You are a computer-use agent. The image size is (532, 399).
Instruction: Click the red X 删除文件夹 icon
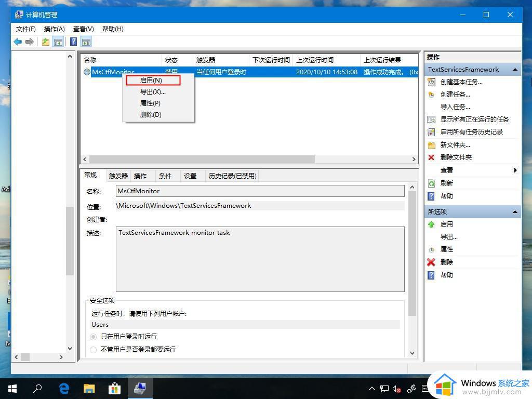pyautogui.click(x=431, y=157)
